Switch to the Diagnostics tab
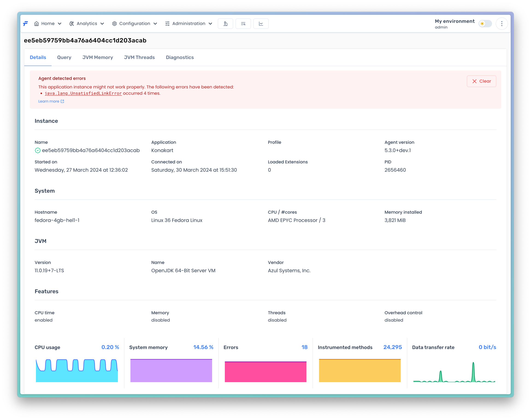 180,57
